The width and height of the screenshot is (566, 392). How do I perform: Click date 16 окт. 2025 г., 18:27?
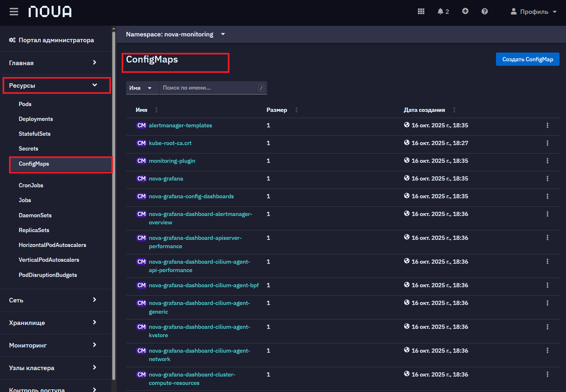[x=440, y=143]
